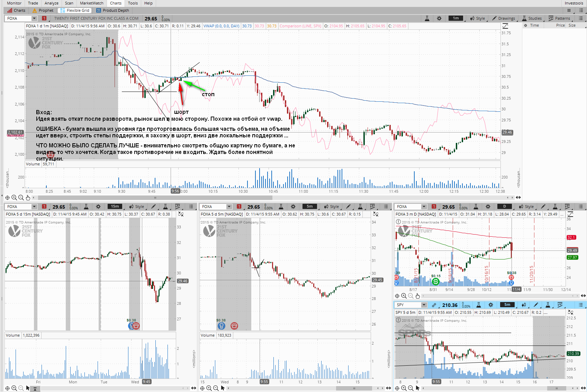Click the red phone earnings icon on 5m chart

pyautogui.click(x=234, y=326)
